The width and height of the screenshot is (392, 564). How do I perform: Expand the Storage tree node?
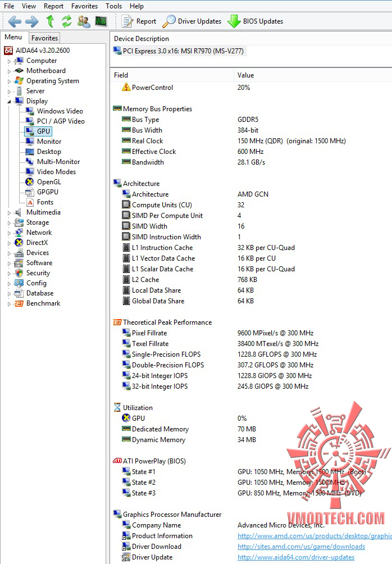point(10,222)
